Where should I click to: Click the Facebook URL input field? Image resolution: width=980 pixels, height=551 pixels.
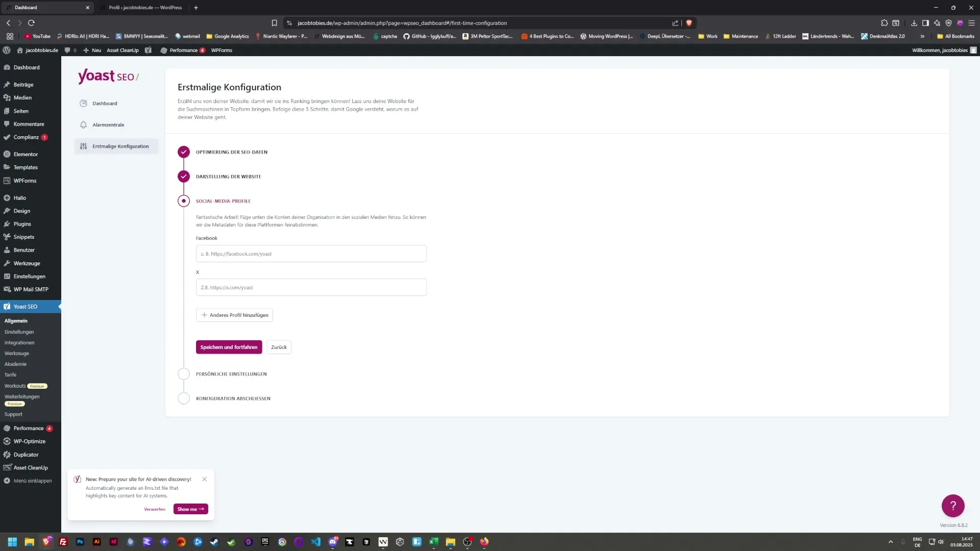click(x=311, y=254)
